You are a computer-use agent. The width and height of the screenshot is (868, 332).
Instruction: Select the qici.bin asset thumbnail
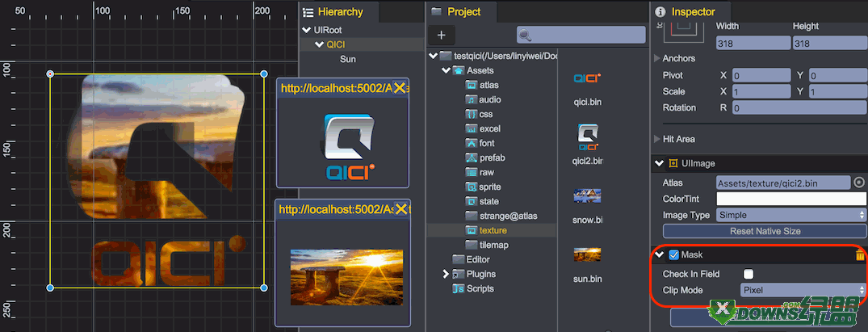click(x=587, y=78)
